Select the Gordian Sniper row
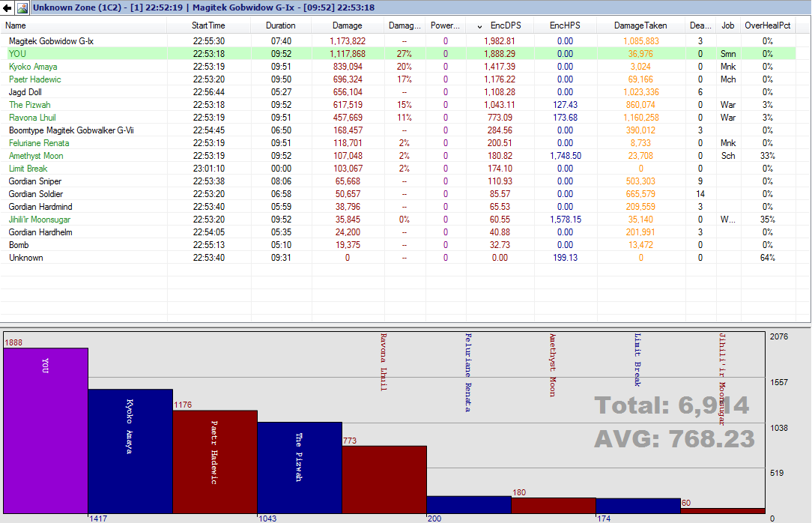Screen dimensions: 812x523 coord(399,181)
